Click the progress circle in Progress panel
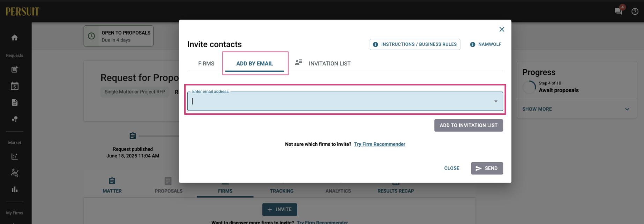The height and width of the screenshot is (224, 644). pyautogui.click(x=529, y=87)
